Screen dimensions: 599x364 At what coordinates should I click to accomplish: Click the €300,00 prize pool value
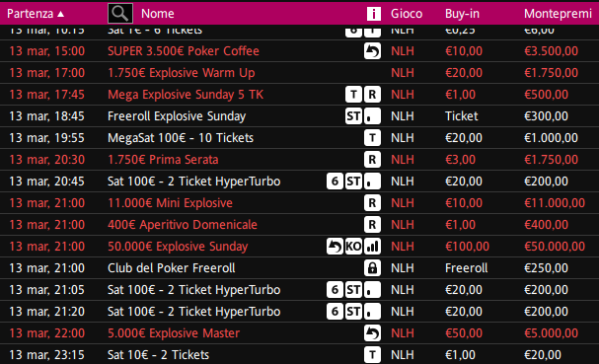tap(546, 116)
